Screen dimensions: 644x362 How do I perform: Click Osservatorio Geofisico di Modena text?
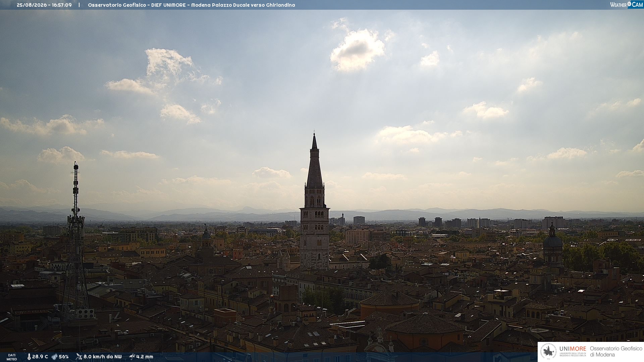click(616, 352)
